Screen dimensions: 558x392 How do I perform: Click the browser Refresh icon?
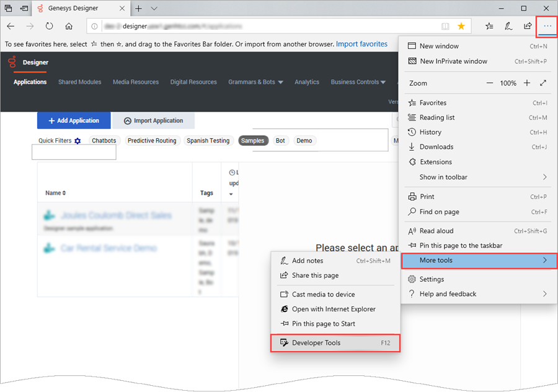pyautogui.click(x=49, y=27)
